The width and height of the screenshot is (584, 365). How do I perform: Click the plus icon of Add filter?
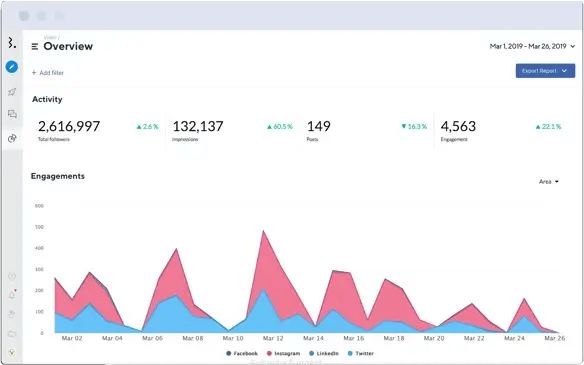(34, 73)
